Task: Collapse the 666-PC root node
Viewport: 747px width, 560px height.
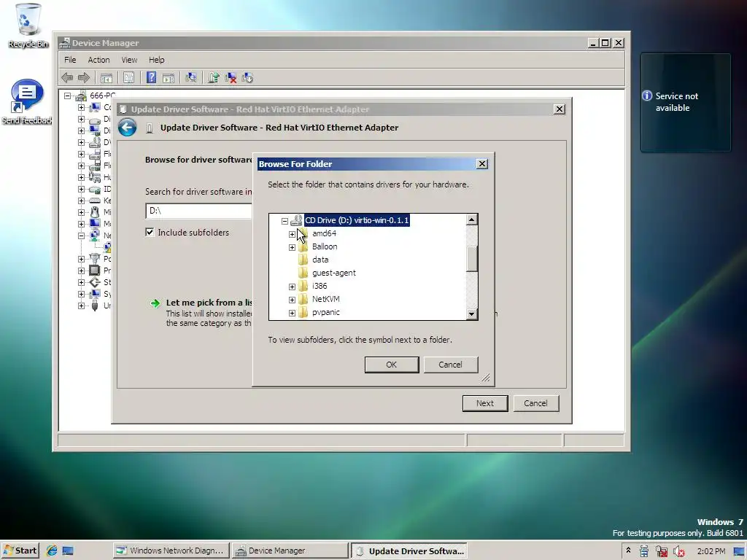Action: 68,96
